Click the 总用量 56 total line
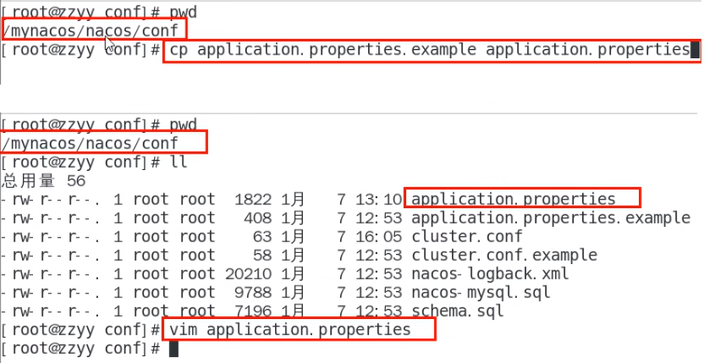The image size is (705, 363). tap(43, 181)
